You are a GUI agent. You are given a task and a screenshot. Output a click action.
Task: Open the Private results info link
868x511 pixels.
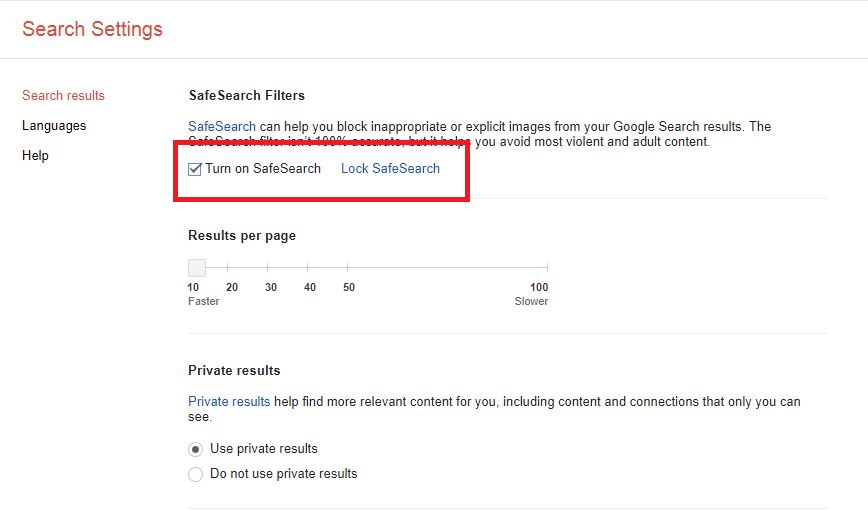tap(229, 402)
